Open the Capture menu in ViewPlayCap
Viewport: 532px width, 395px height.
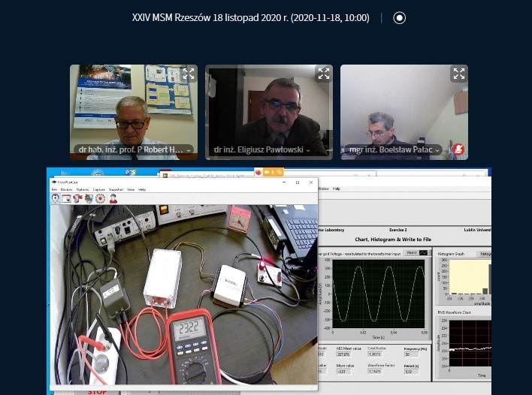pyautogui.click(x=99, y=189)
